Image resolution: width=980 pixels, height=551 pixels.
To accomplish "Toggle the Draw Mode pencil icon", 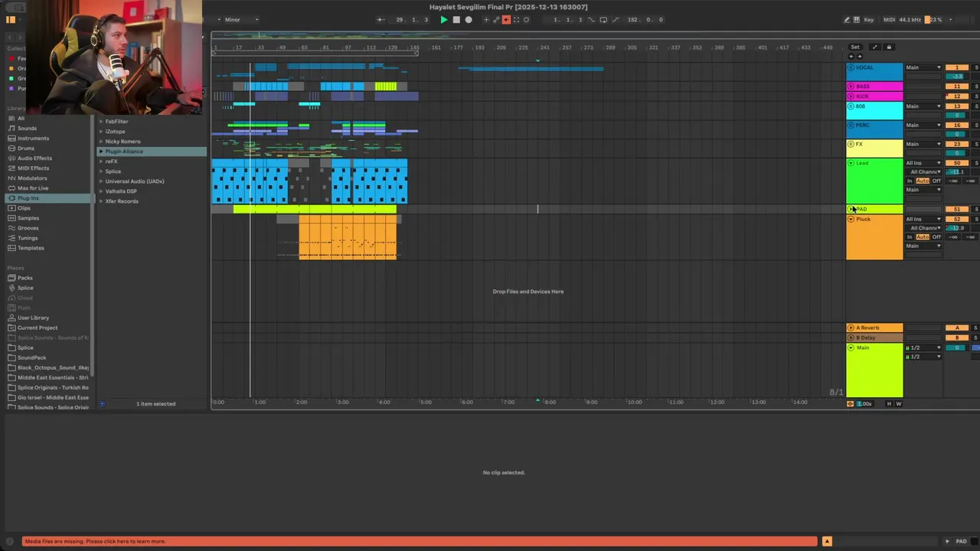I will pos(847,20).
